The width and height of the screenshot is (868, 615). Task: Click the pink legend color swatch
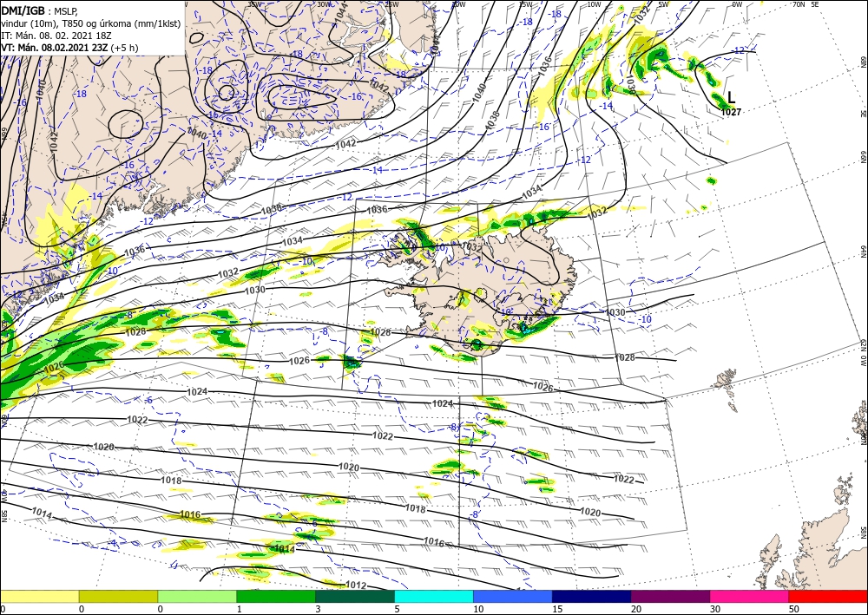(x=750, y=596)
